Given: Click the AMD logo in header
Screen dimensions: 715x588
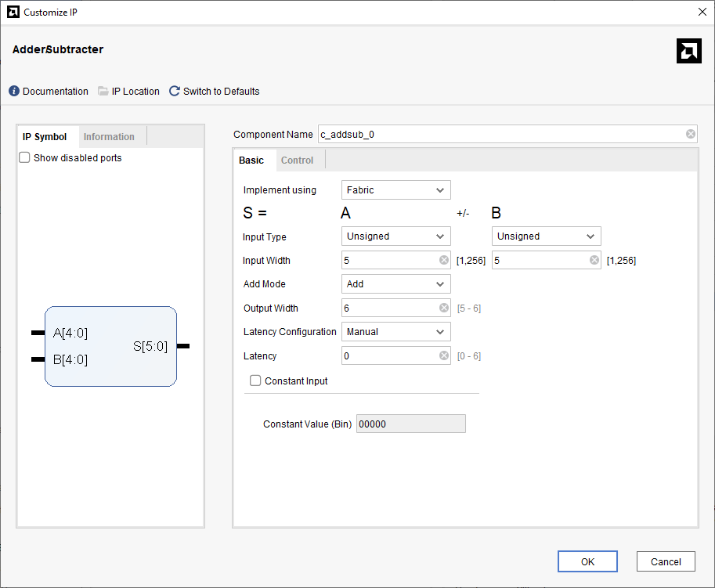Looking at the screenshot, I should tap(688, 51).
